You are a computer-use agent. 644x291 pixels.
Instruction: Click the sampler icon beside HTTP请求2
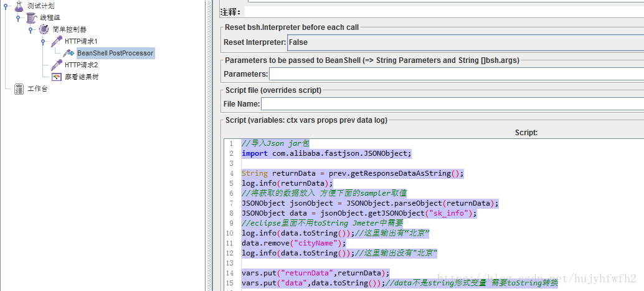(56, 65)
